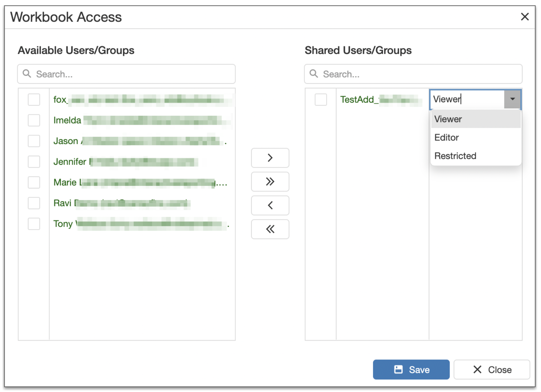Click the move selected left arrow button
Image resolution: width=541 pixels, height=392 pixels.
coord(270,205)
